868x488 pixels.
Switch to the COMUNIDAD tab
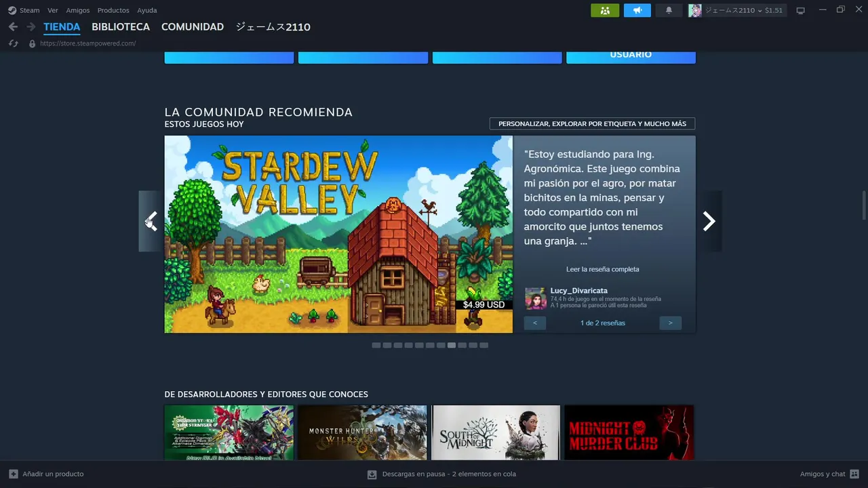[193, 27]
